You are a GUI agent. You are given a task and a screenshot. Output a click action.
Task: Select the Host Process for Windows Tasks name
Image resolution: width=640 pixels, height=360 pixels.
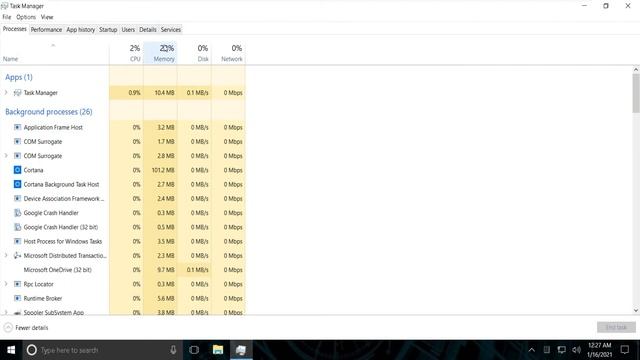coord(63,241)
